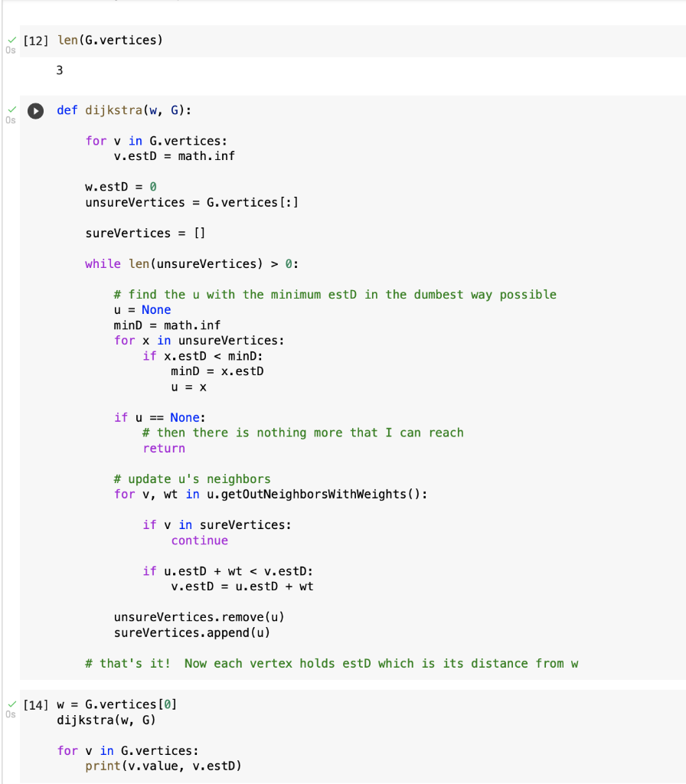Click the comment that's it! Now each vertex
Viewport: 686px width, 784px height.
click(332, 663)
